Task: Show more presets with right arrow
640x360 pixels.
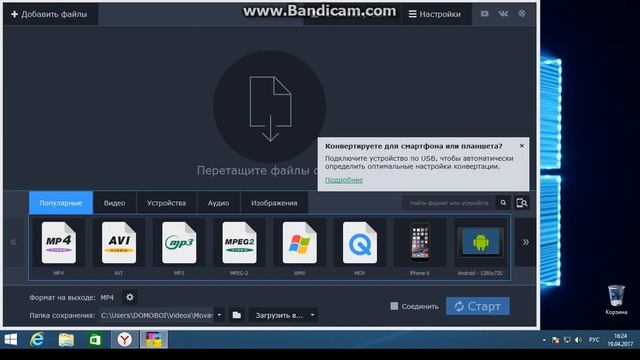Action: point(526,242)
